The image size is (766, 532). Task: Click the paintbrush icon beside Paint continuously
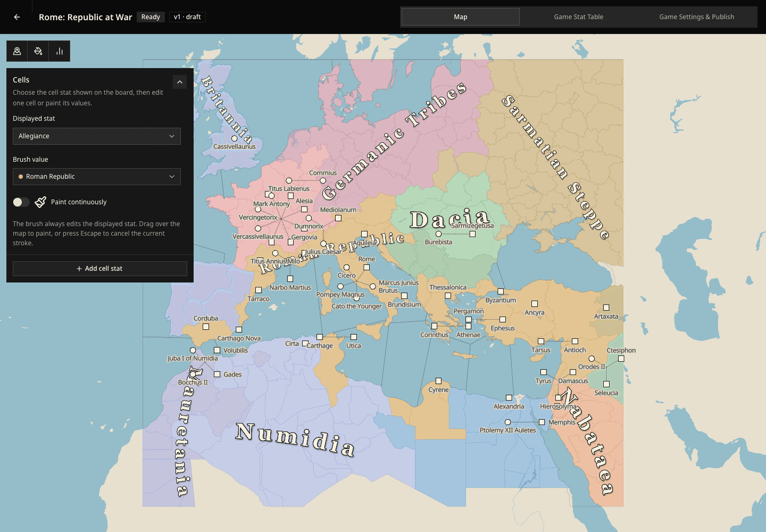click(x=40, y=202)
